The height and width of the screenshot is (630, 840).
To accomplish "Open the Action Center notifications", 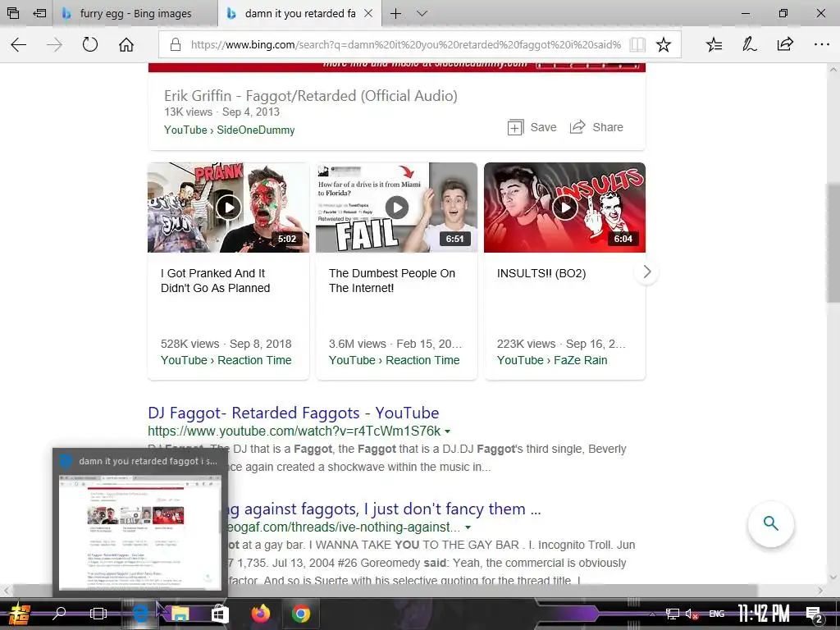I will tap(814, 614).
